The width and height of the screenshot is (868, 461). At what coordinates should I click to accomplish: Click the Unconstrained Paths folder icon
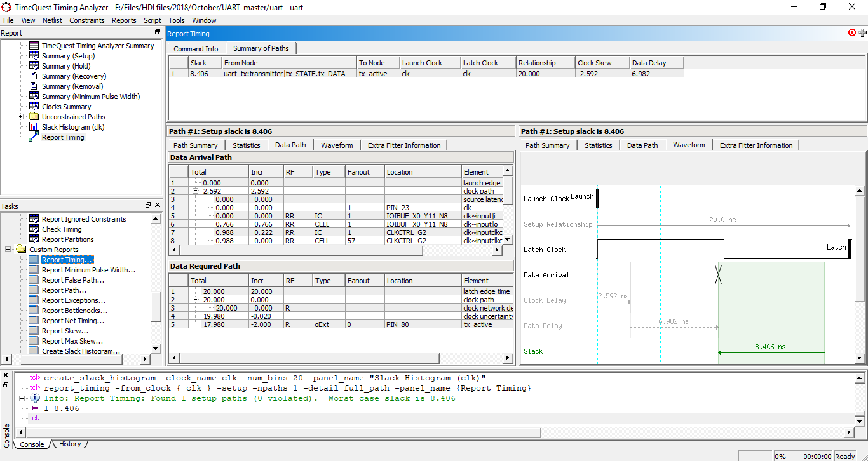pyautogui.click(x=34, y=117)
